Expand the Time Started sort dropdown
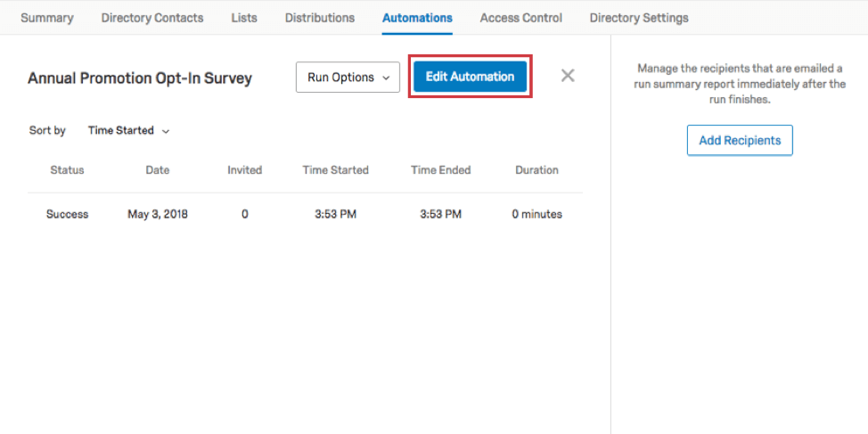Viewport: 868px width, 434px height. [x=129, y=131]
